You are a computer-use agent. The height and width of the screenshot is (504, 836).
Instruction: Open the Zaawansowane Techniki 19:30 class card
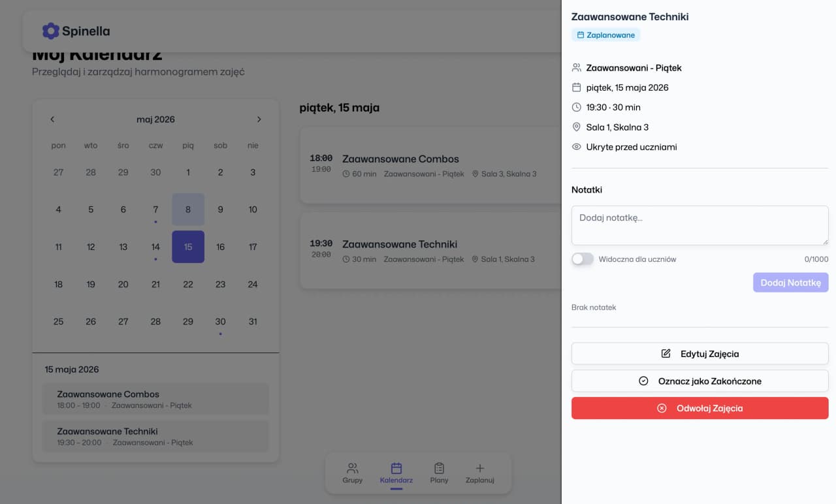430,251
